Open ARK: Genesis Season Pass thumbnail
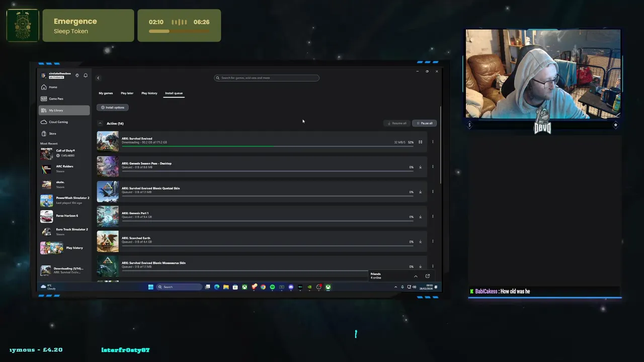Viewport: 644px width, 362px height. tap(108, 166)
